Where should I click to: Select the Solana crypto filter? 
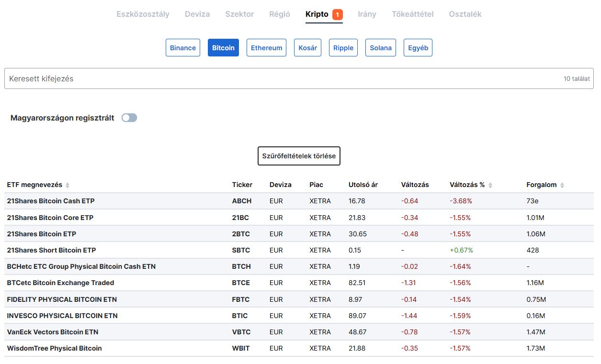coord(381,48)
